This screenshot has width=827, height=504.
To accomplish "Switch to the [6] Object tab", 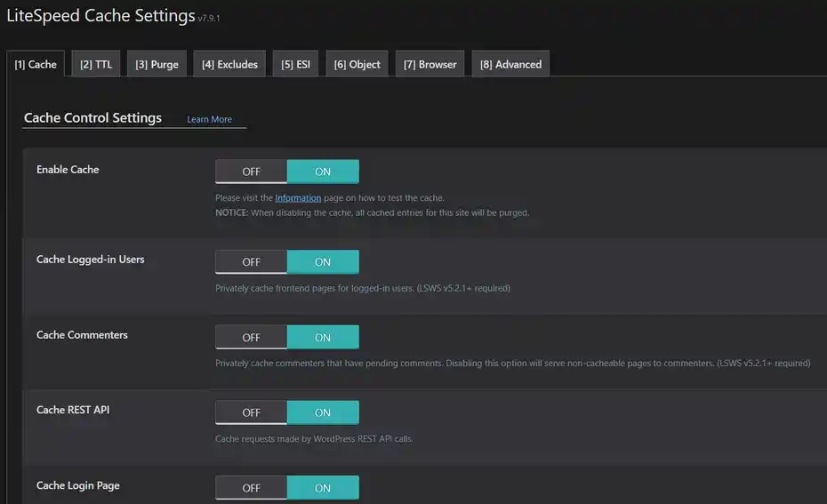I will (x=357, y=64).
